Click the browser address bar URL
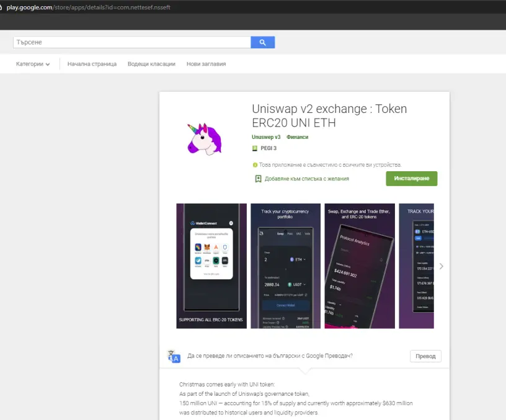506x420 pixels. (88, 7)
